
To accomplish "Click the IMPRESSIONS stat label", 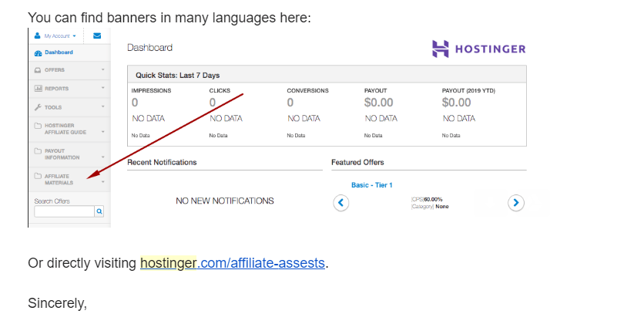I will (x=151, y=90).
